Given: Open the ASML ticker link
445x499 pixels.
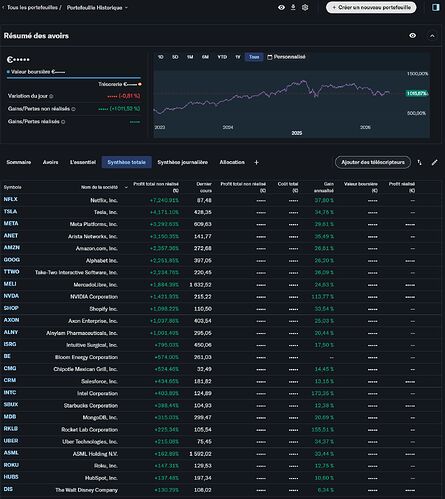Looking at the screenshot, I should (x=11, y=453).
